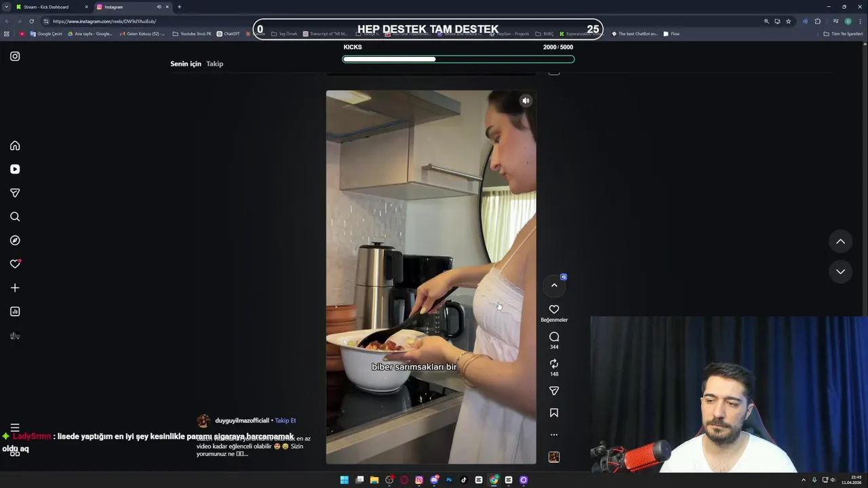Click the Create plus icon in sidebar
This screenshot has width=868, height=488.
[x=15, y=288]
